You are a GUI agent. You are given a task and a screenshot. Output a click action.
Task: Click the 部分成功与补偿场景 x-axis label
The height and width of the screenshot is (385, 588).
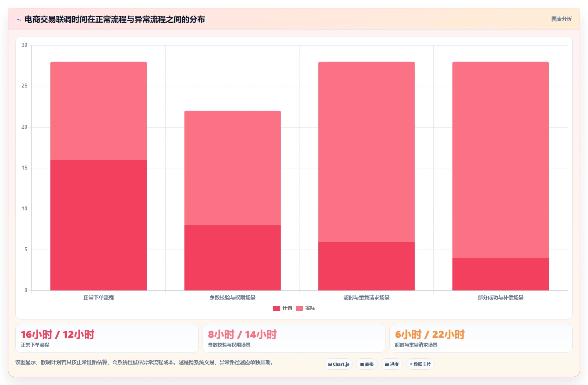pos(500,297)
